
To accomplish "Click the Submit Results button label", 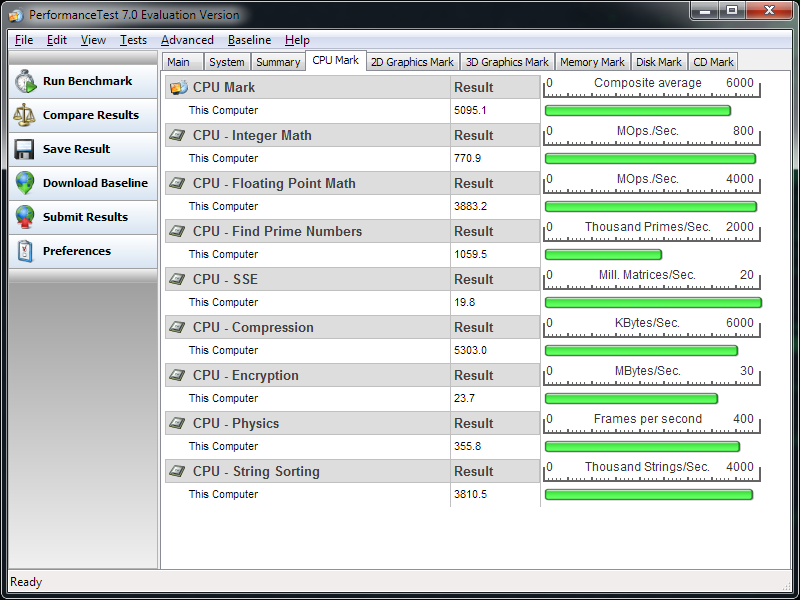I will pos(85,217).
